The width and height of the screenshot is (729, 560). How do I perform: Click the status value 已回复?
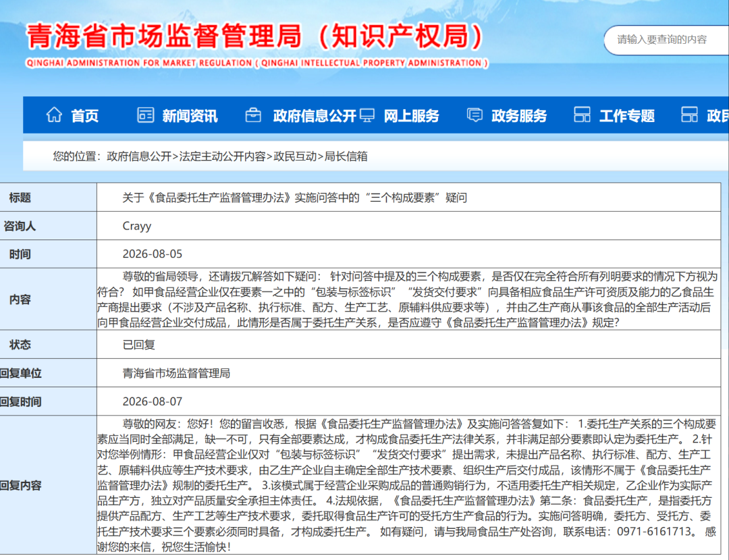pos(138,345)
